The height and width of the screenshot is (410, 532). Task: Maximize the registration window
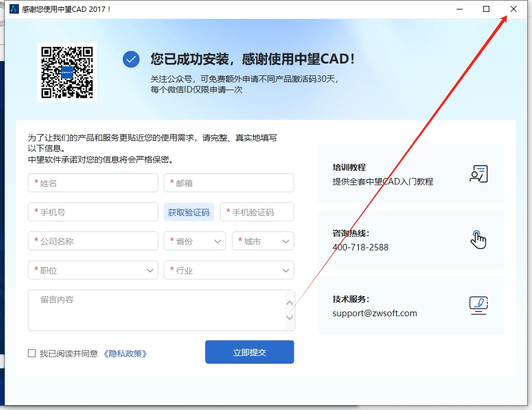click(x=486, y=9)
